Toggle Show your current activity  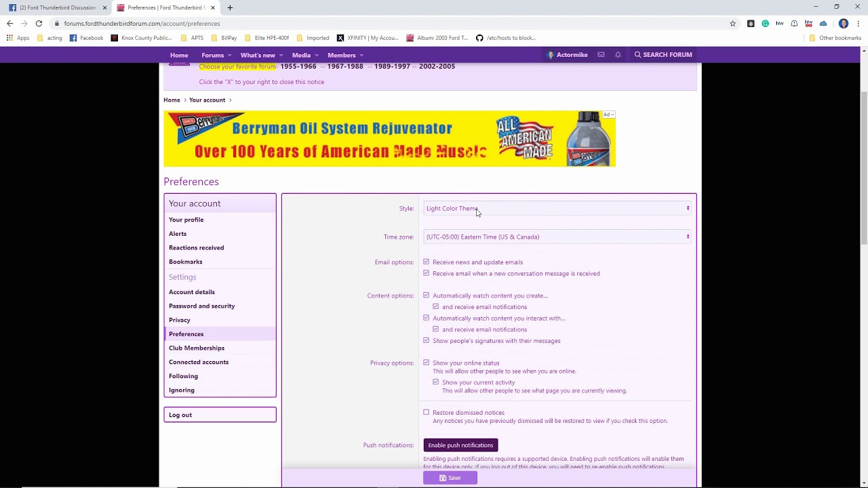(x=436, y=382)
